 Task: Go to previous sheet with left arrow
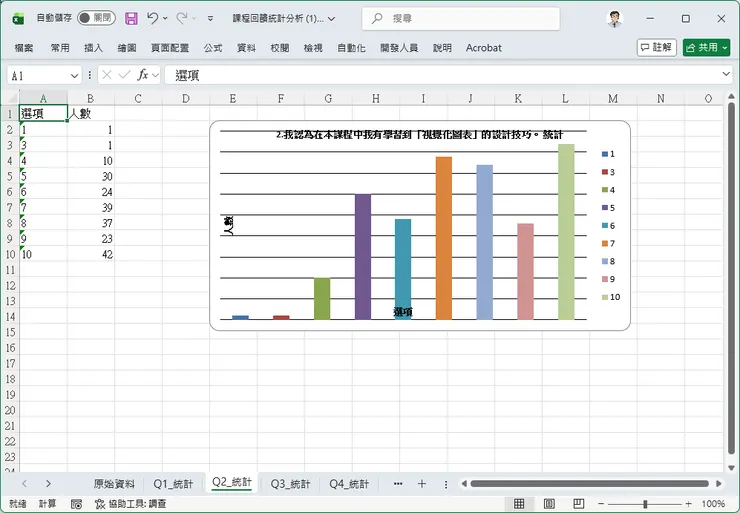point(25,483)
